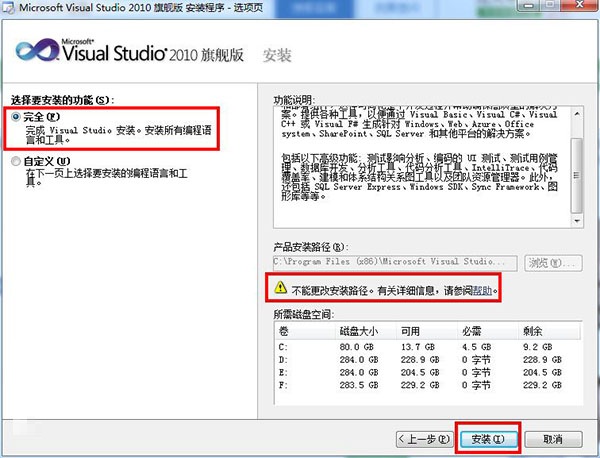Screen dimensions: 600x458
Task: Click the 浏览 (Browse) button
Action: point(553,263)
